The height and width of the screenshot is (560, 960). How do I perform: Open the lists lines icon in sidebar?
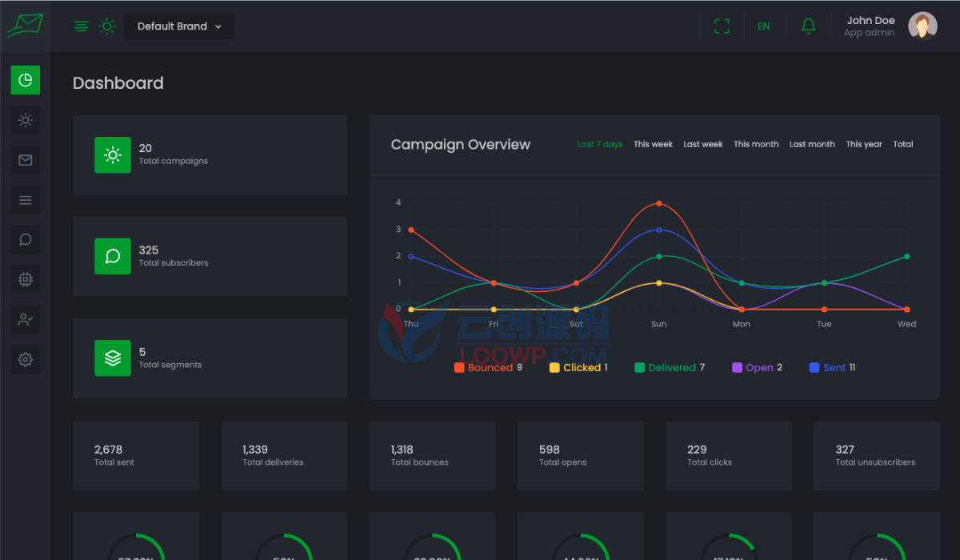pyautogui.click(x=25, y=200)
